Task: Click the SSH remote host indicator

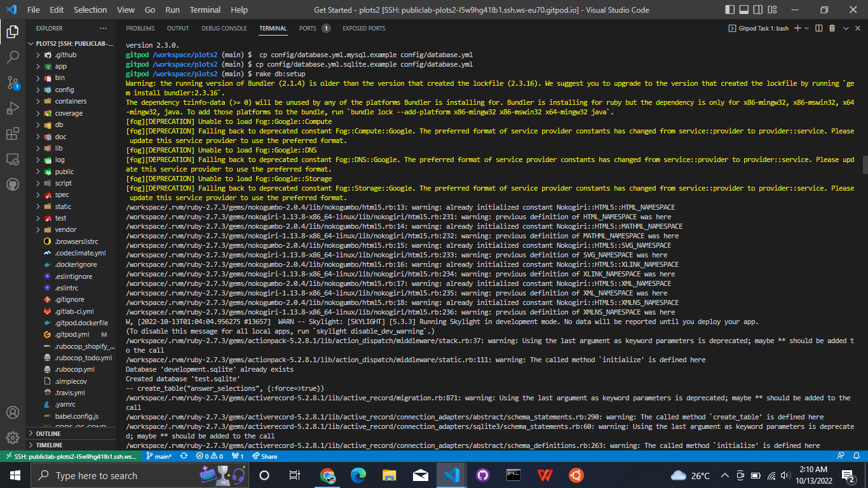Action: point(71,456)
